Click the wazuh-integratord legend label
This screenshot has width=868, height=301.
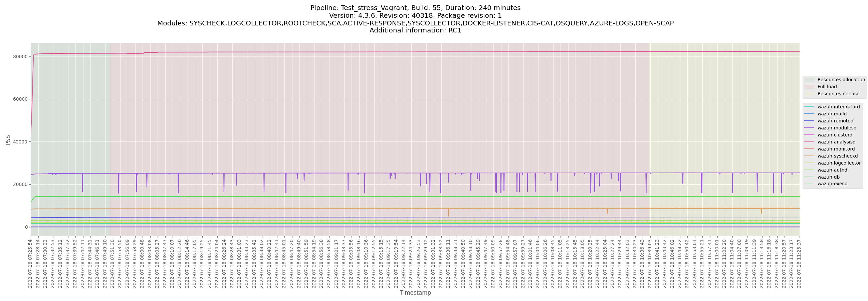(x=838, y=107)
